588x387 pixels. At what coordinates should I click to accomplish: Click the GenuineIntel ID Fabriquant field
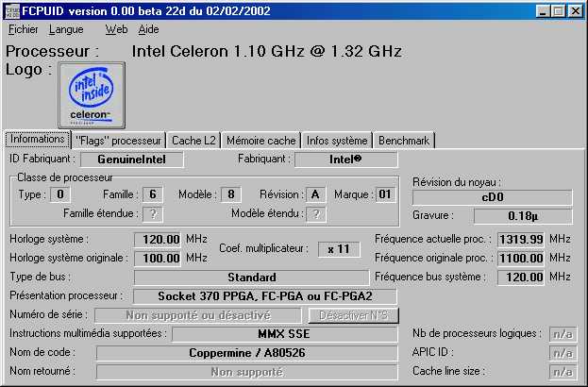pyautogui.click(x=131, y=160)
